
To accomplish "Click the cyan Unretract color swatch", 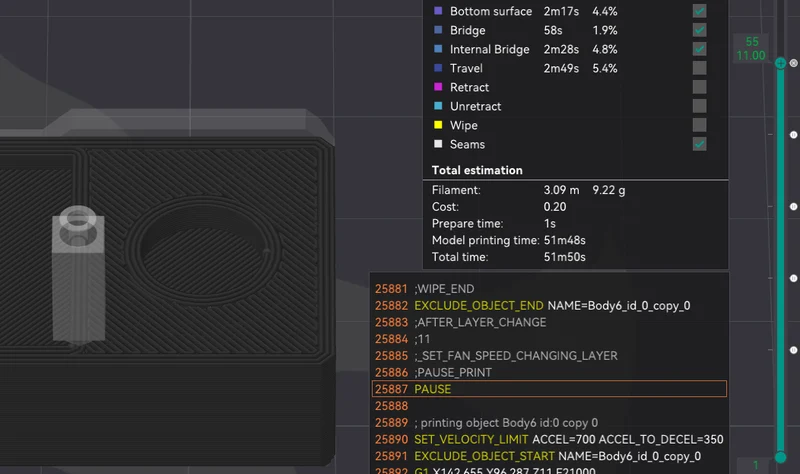I will [x=438, y=106].
